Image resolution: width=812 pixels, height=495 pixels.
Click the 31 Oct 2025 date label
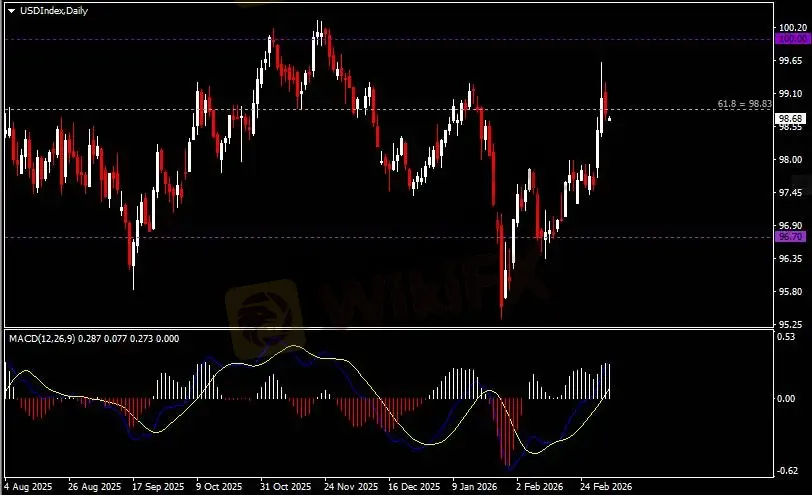tap(285, 487)
